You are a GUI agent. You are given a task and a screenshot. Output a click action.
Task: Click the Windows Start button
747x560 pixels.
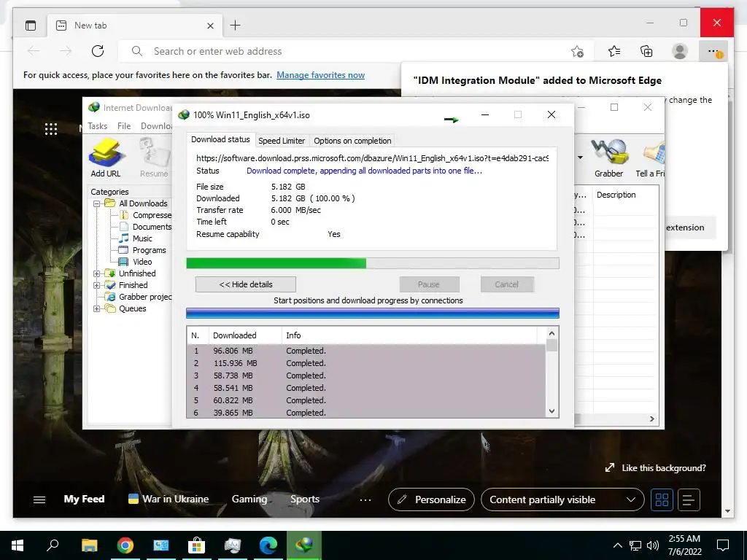pyautogui.click(x=18, y=545)
